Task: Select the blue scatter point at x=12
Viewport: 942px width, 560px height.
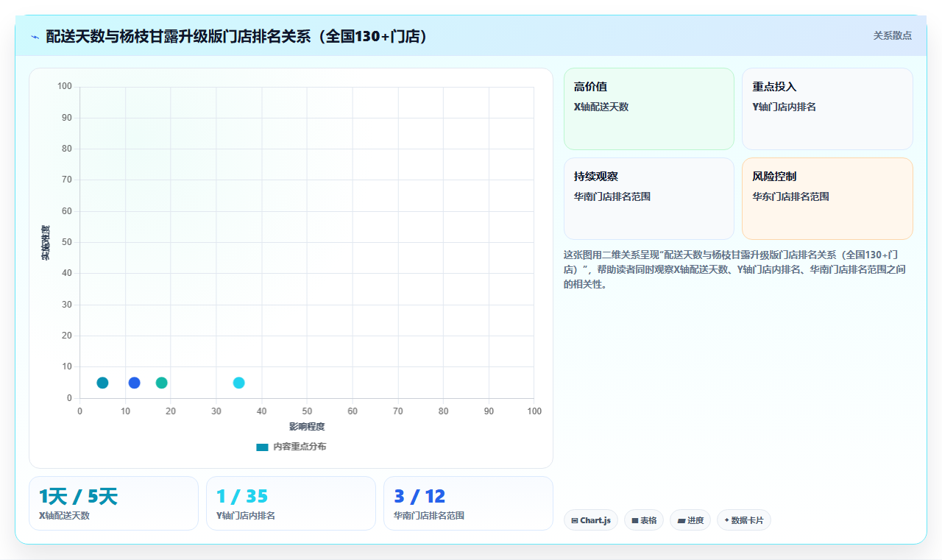Action: [x=134, y=383]
